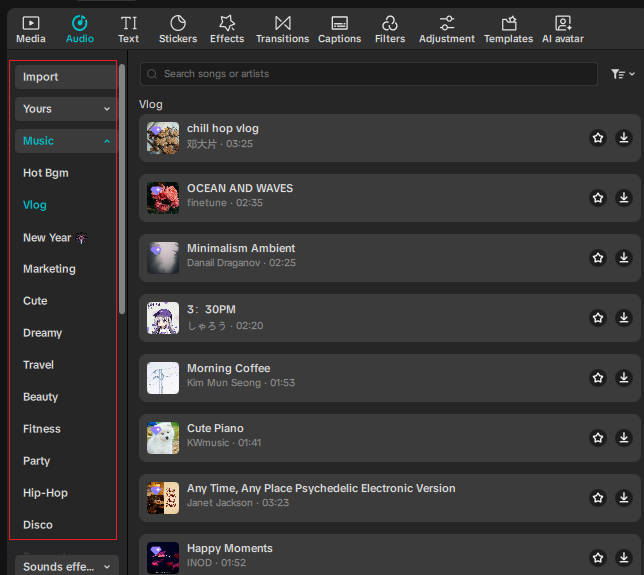
Task: Open the Effects panel
Action: click(227, 29)
